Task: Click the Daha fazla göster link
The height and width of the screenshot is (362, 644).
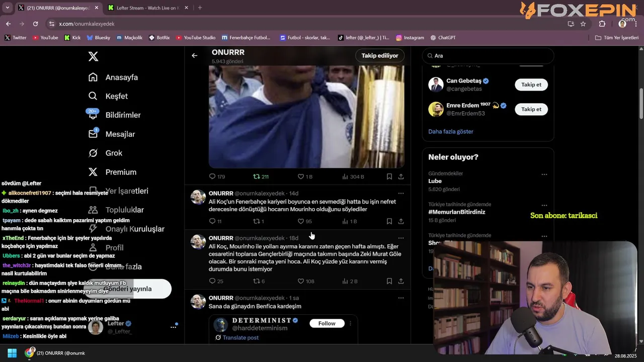Action: (x=451, y=131)
